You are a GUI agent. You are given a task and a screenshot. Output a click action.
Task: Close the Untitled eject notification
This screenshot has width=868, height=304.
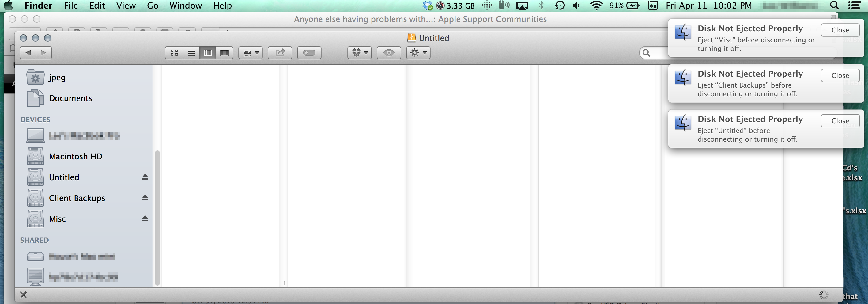840,121
